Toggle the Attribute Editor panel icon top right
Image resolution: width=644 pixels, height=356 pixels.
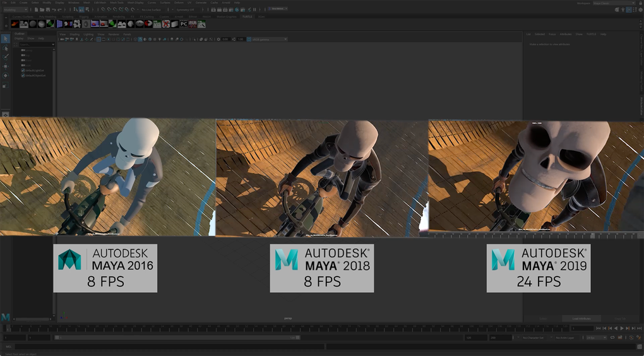coord(629,9)
